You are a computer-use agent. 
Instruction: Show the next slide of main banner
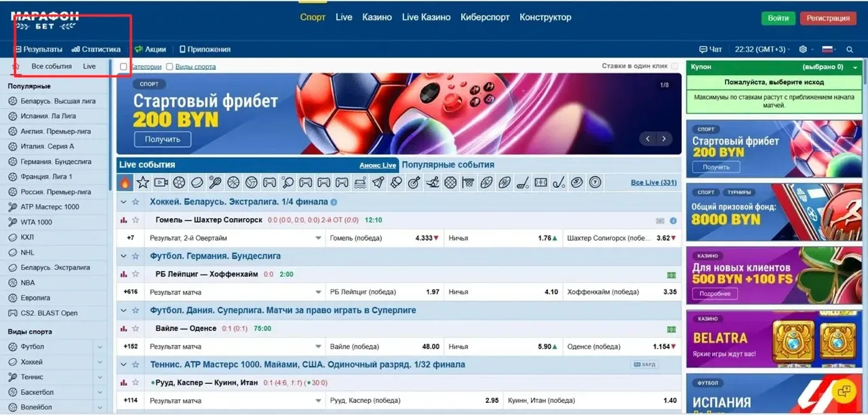tap(664, 138)
